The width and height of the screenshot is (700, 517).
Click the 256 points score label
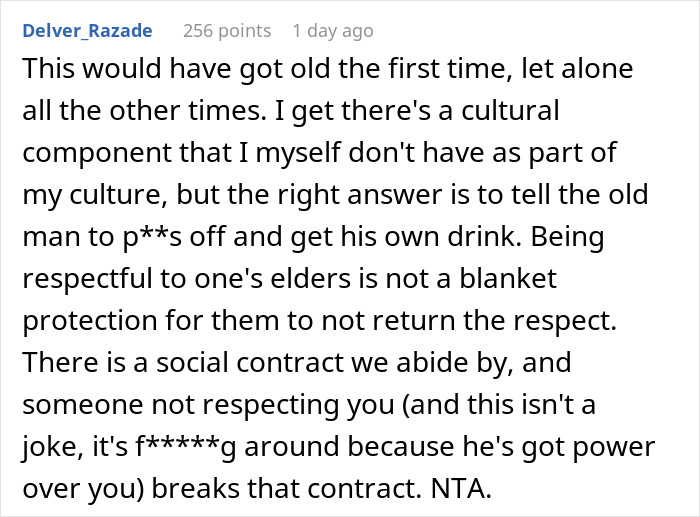[x=227, y=31]
